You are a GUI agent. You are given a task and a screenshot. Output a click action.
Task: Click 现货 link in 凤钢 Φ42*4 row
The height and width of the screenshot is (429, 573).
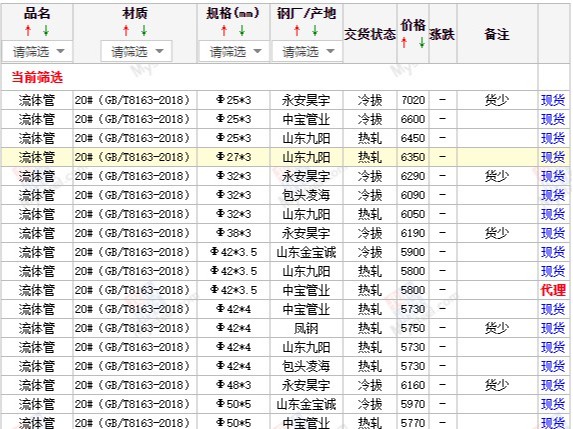coord(553,328)
